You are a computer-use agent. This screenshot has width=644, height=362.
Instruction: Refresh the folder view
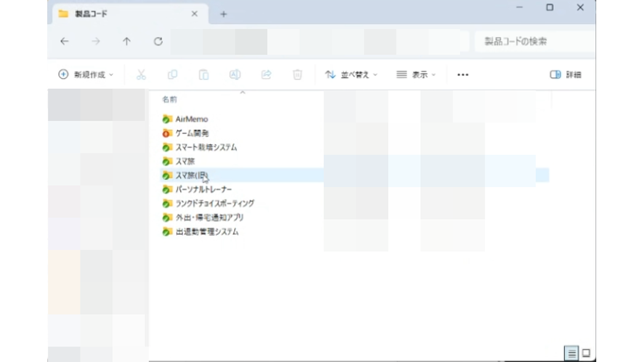pos(158,41)
